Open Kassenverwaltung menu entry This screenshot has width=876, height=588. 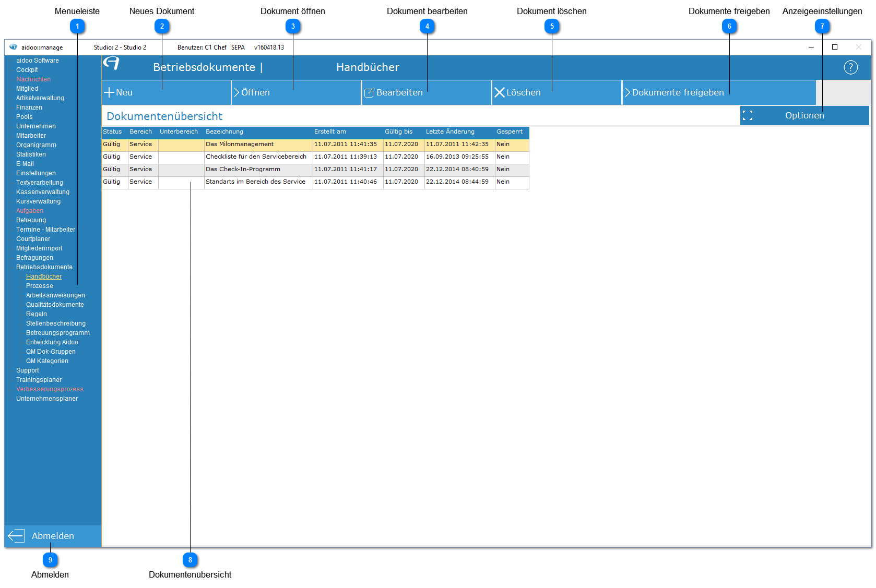pyautogui.click(x=43, y=192)
